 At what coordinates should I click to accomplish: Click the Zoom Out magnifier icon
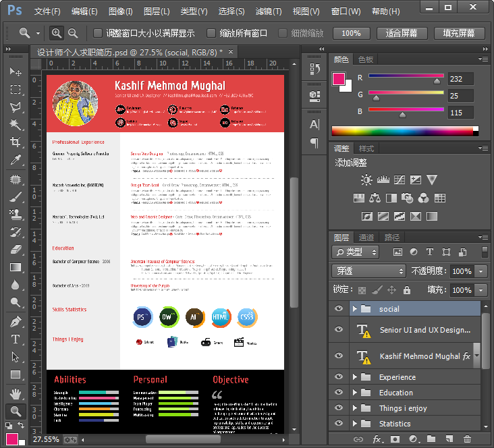click(73, 33)
